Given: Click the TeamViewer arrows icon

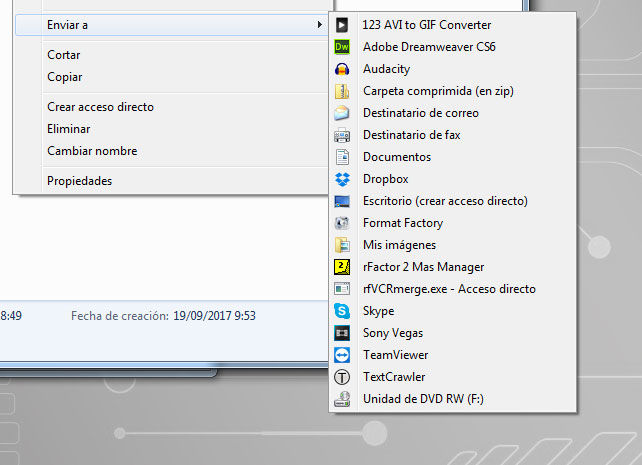Looking at the screenshot, I should click(342, 355).
